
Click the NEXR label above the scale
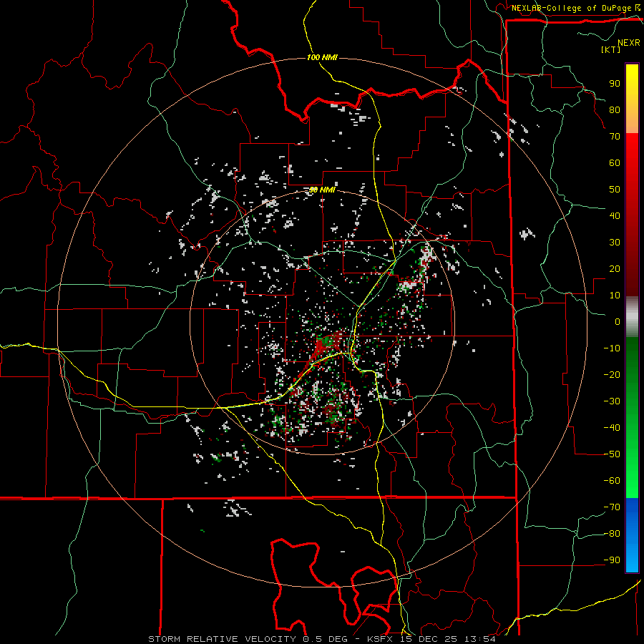click(x=628, y=43)
